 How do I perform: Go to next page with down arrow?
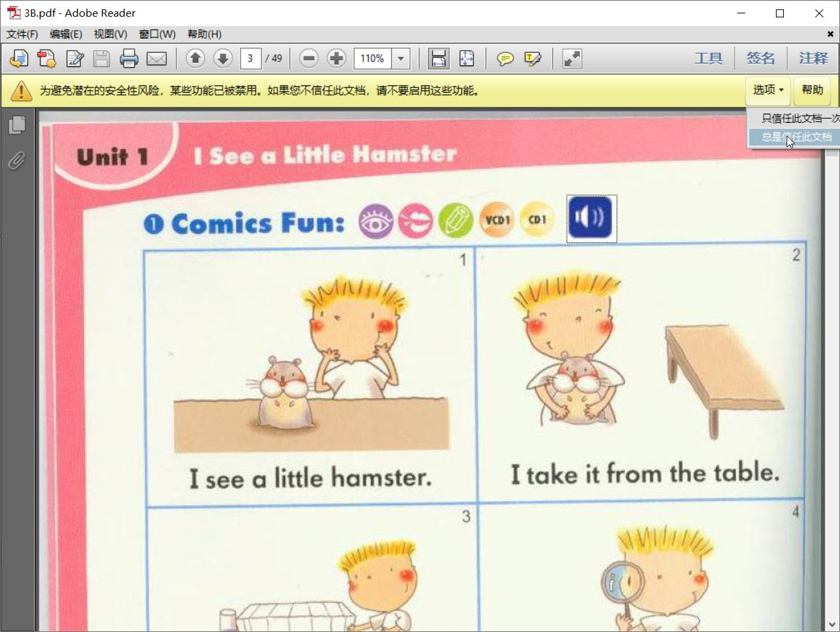pos(223,59)
